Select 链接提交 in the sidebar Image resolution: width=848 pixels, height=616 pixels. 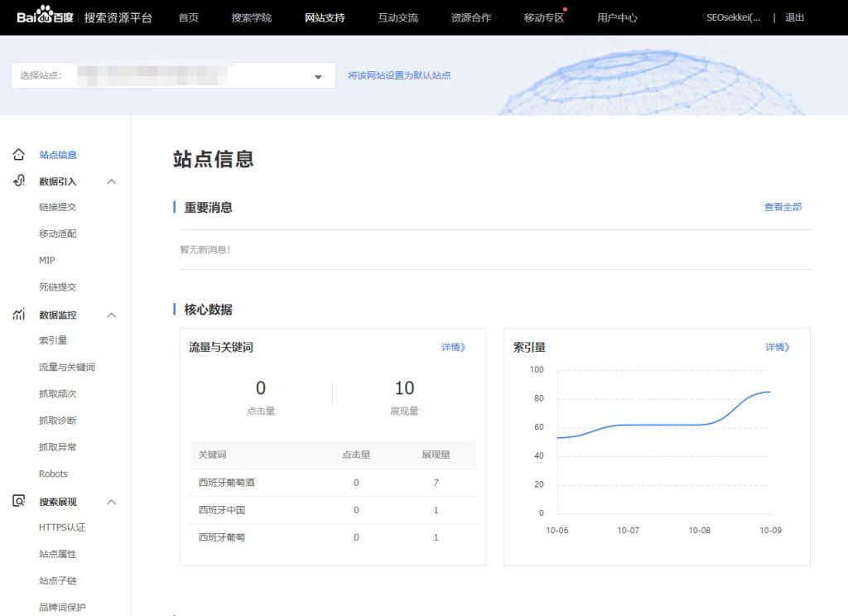[57, 207]
